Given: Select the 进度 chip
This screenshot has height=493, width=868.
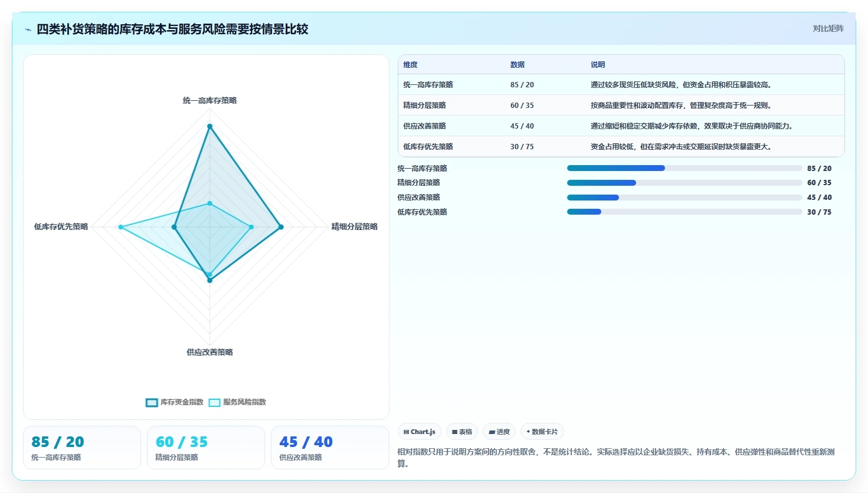Looking at the screenshot, I should 499,432.
